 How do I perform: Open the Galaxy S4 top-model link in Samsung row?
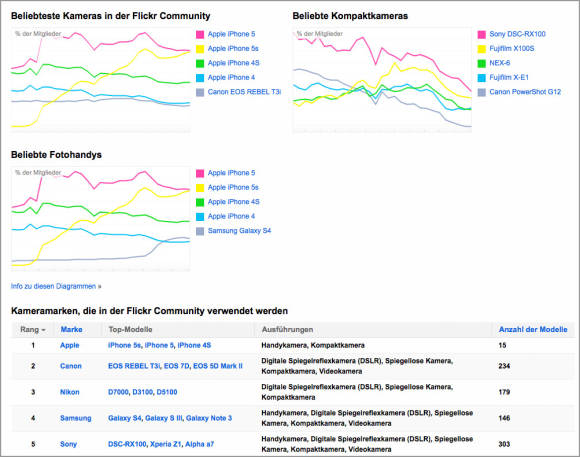pyautogui.click(x=125, y=418)
